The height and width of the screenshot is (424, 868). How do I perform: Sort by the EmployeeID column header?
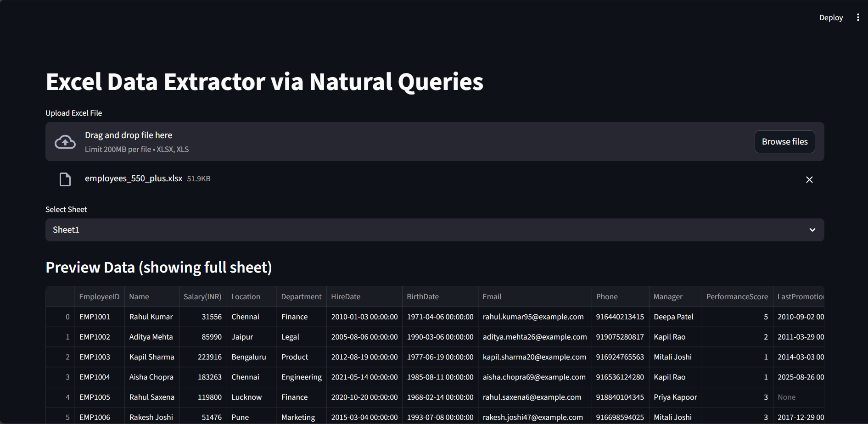coord(99,297)
